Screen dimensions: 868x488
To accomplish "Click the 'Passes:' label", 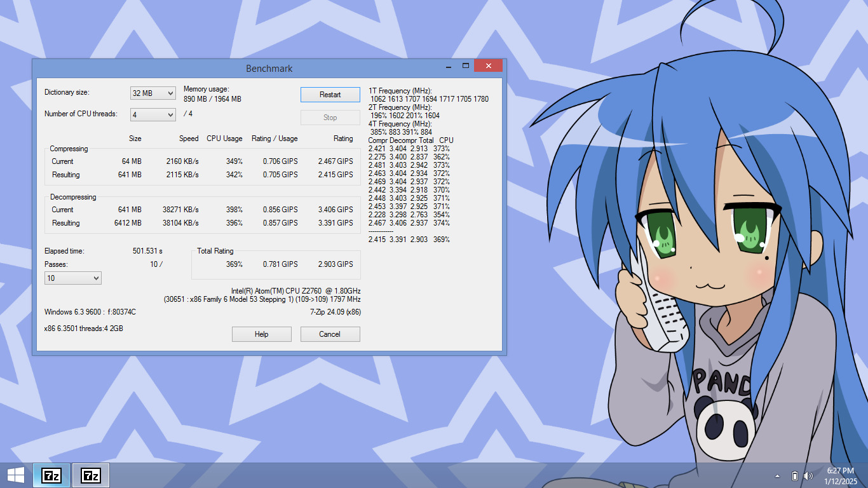I will [x=56, y=264].
